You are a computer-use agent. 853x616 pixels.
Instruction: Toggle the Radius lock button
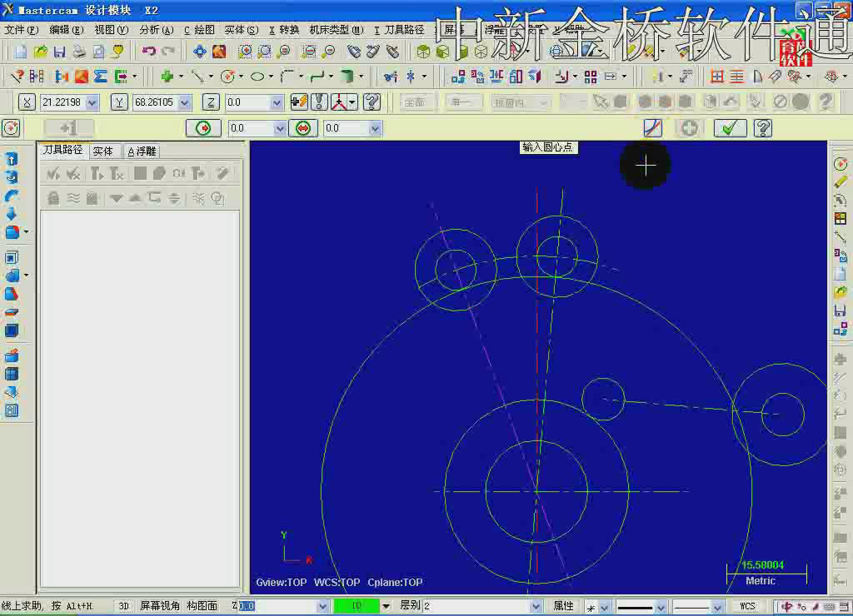point(203,128)
